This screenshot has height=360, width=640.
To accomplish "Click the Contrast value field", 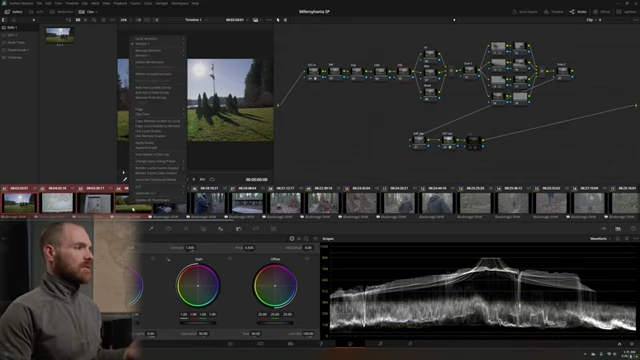I will coord(190,248).
